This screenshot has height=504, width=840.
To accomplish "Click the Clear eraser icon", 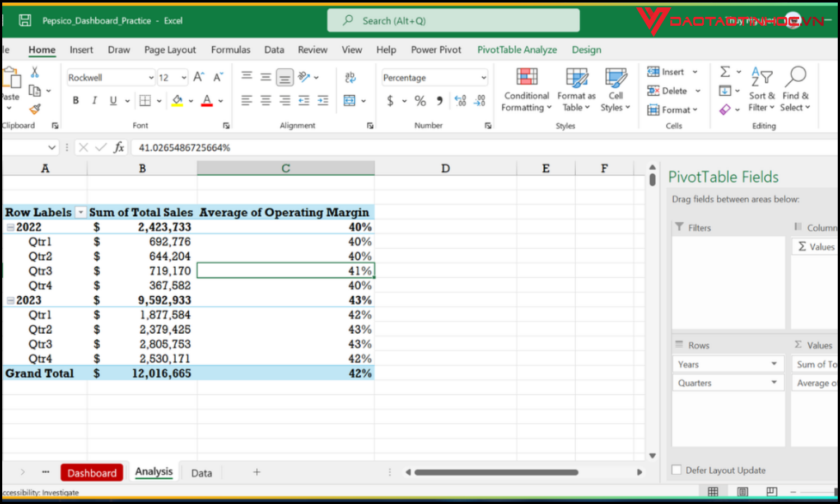I will tap(725, 109).
